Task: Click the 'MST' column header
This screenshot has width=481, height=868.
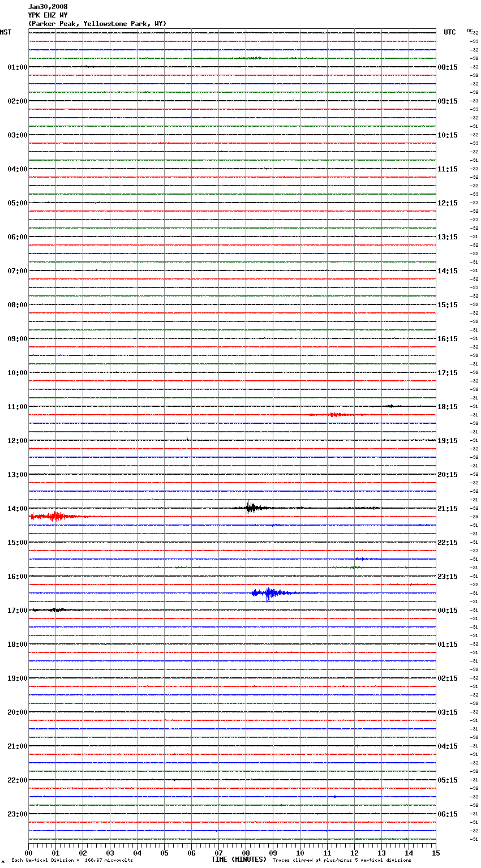Action: pos(6,32)
